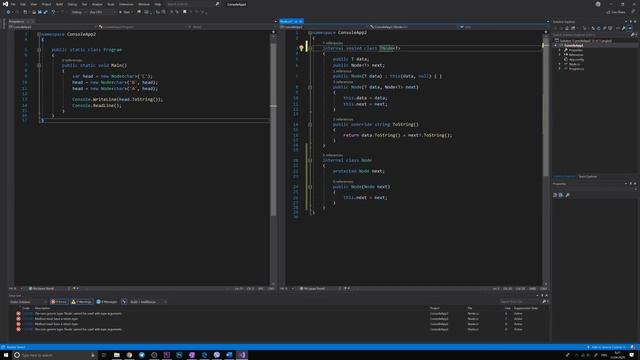Open the Any CPU platform dropdown
This screenshot has height=360, width=640.
click(x=102, y=12)
